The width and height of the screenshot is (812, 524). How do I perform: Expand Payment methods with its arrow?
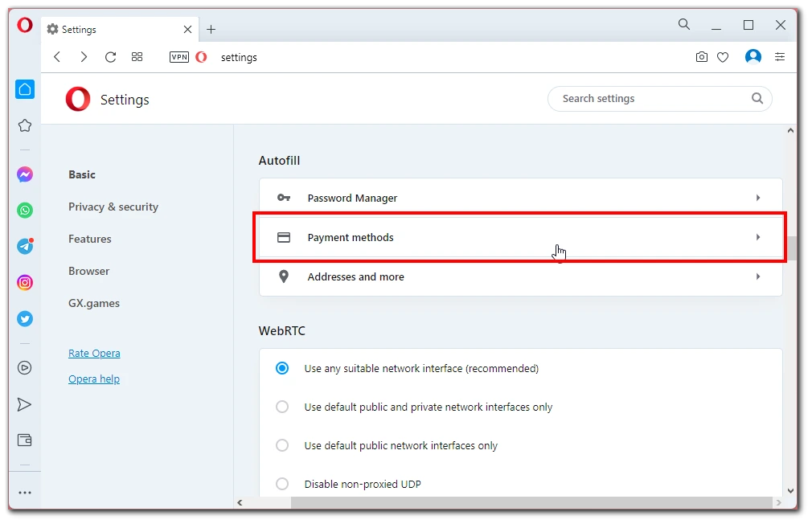(758, 237)
